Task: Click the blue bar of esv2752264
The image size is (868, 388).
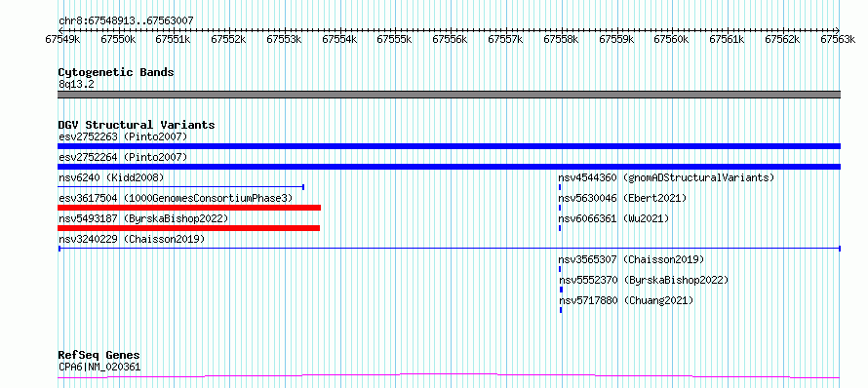Action: point(449,167)
